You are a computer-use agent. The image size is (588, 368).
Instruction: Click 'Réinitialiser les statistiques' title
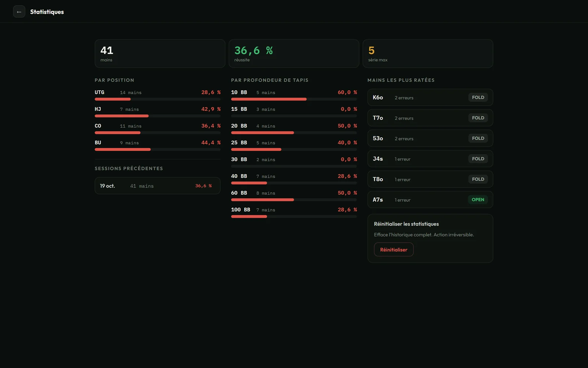406,224
